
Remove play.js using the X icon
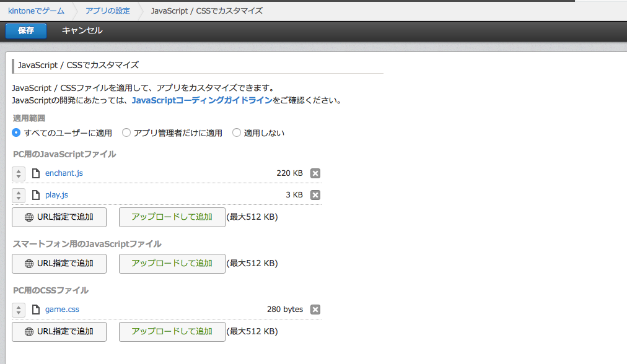click(x=315, y=194)
